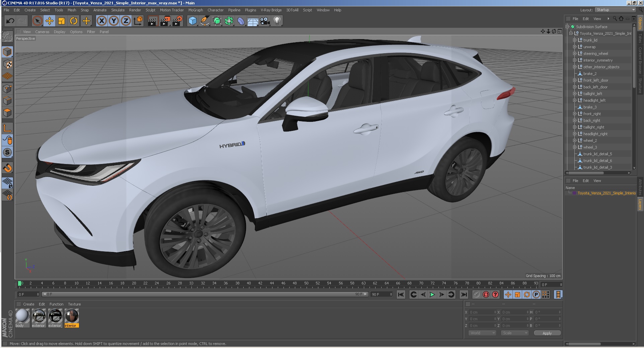This screenshot has height=348, width=644.
Task: Open the MoGraph menu
Action: tap(195, 10)
